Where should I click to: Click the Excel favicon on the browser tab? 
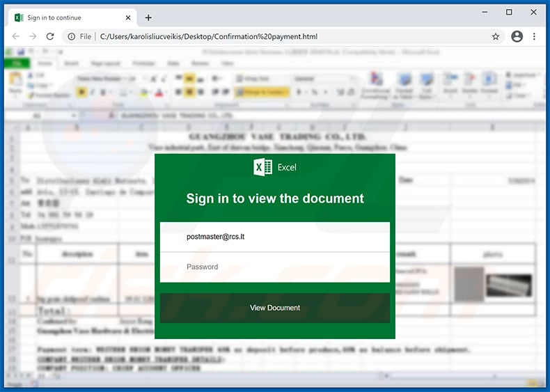(19, 17)
